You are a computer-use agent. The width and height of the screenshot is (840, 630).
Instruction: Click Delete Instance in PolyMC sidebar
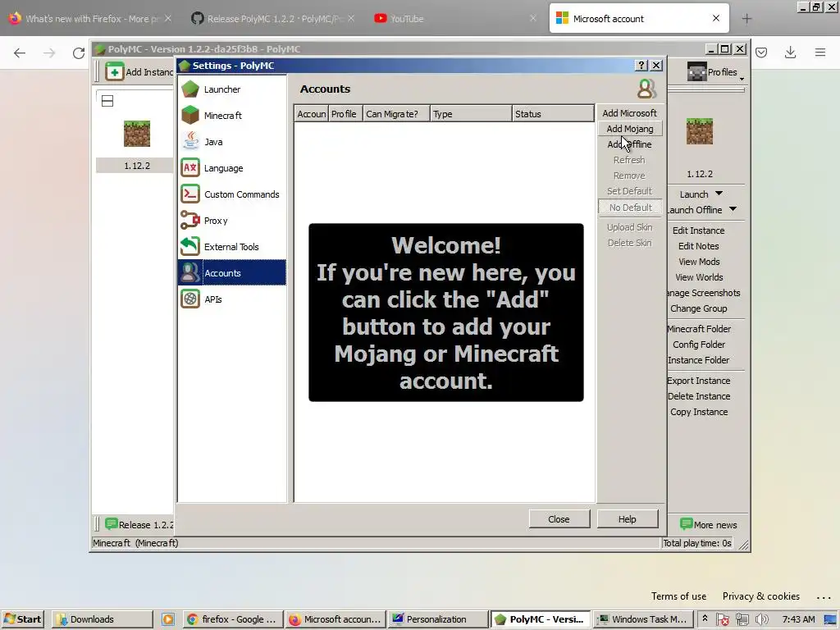(699, 396)
